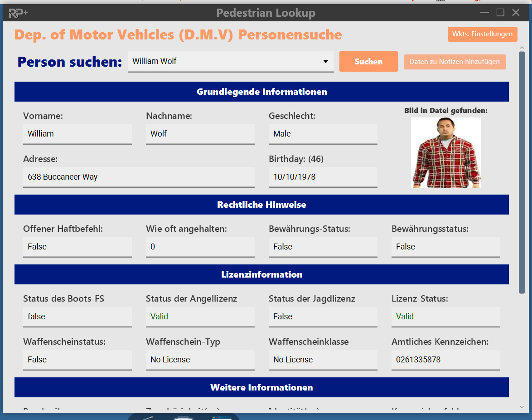Screen dimensions: 532x420
Task: Click the scrollbar down arrow
Action: (x=522, y=407)
